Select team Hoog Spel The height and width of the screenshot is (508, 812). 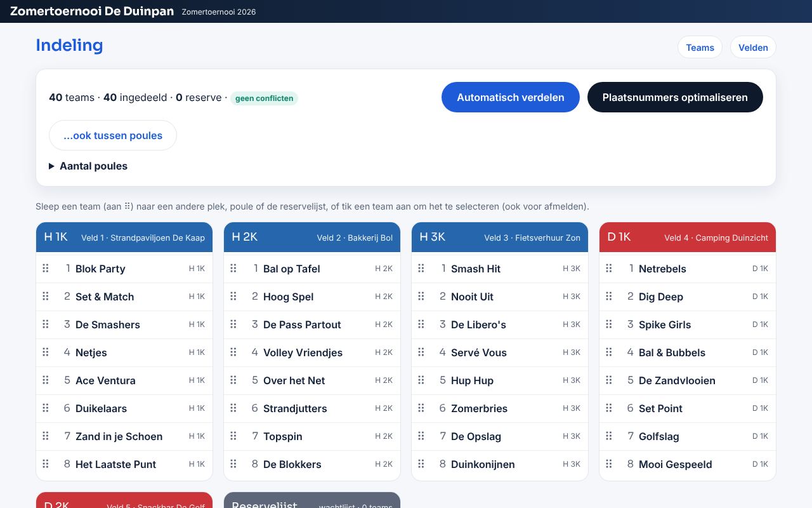click(312, 297)
